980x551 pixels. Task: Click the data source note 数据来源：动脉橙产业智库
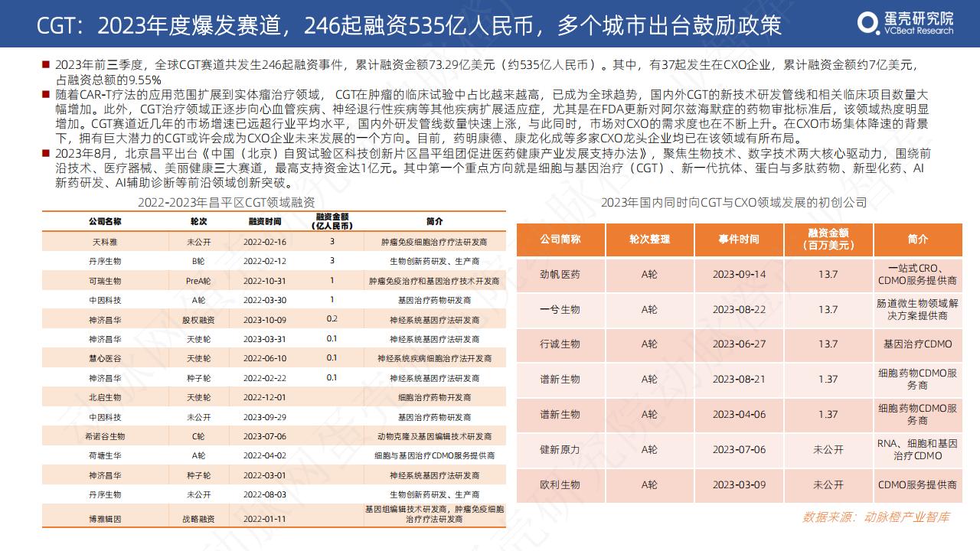click(876, 517)
